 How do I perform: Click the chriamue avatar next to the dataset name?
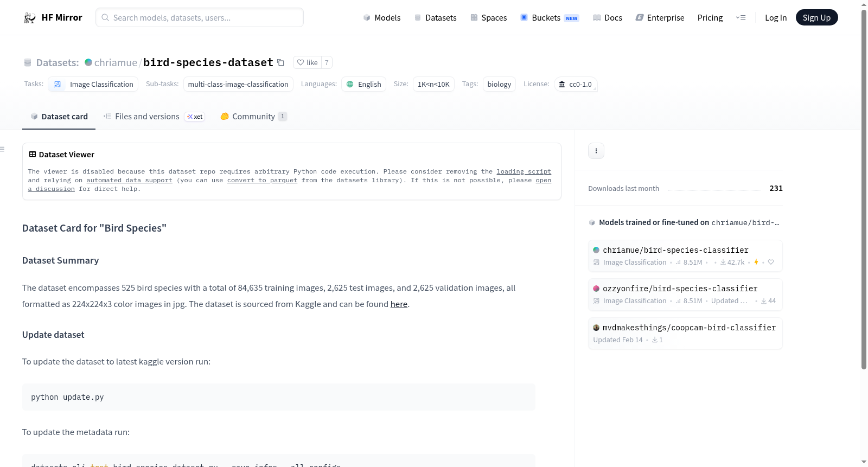click(x=88, y=62)
